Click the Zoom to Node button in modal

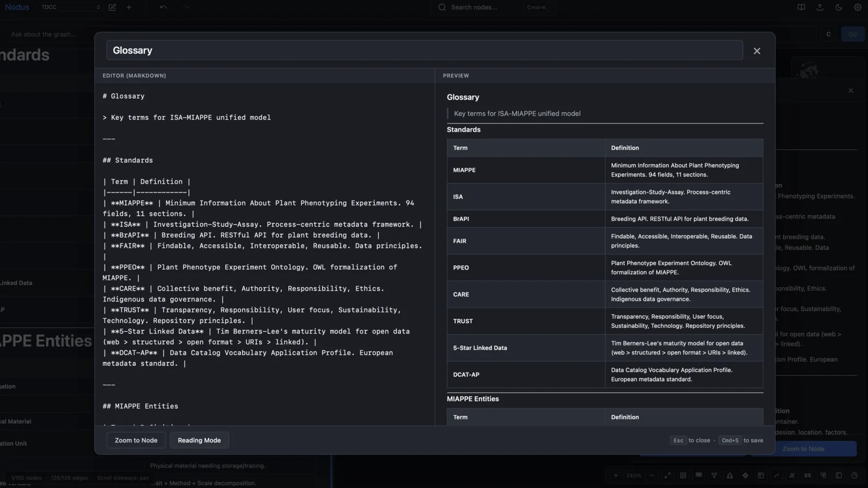click(x=136, y=440)
